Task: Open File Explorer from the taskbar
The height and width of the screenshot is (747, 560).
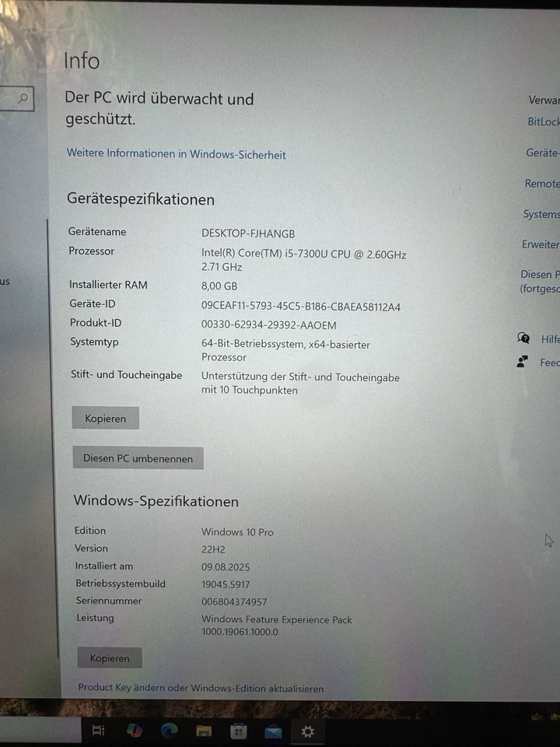Action: (204, 731)
